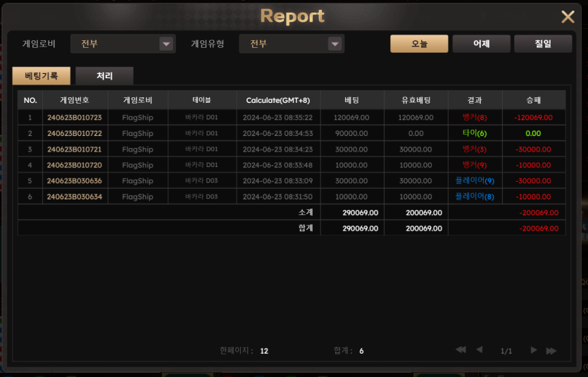Click the 뱅커(3) result cell
This screenshot has width=588, height=377.
475,149
